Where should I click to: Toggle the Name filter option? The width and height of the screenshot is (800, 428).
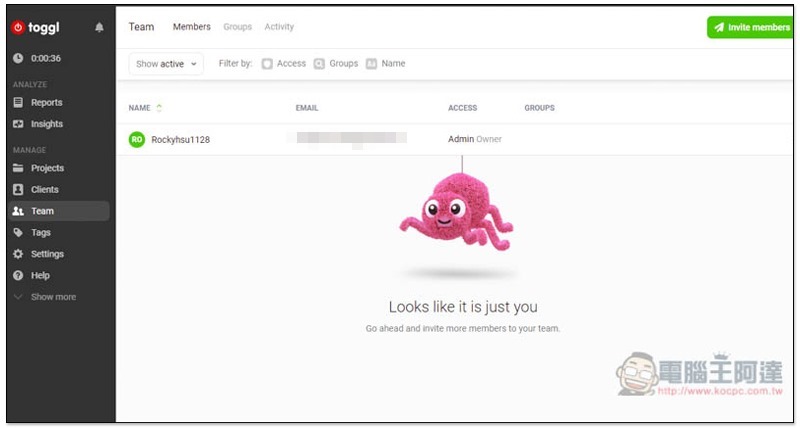386,64
